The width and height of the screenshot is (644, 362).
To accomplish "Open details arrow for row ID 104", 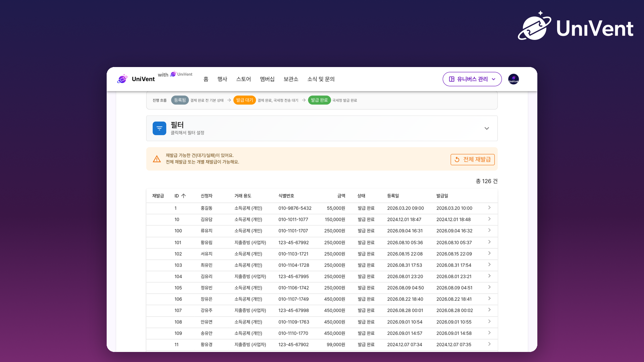I will click(489, 276).
